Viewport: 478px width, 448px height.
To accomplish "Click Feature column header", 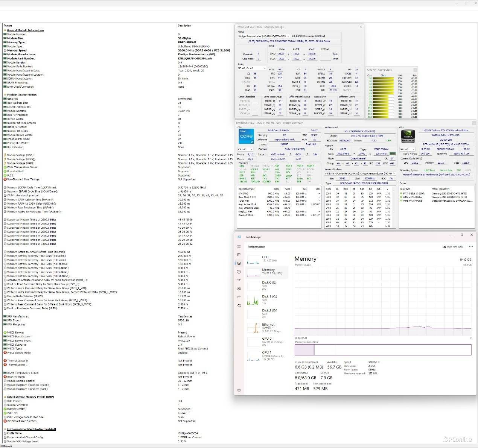I will (x=8, y=26).
